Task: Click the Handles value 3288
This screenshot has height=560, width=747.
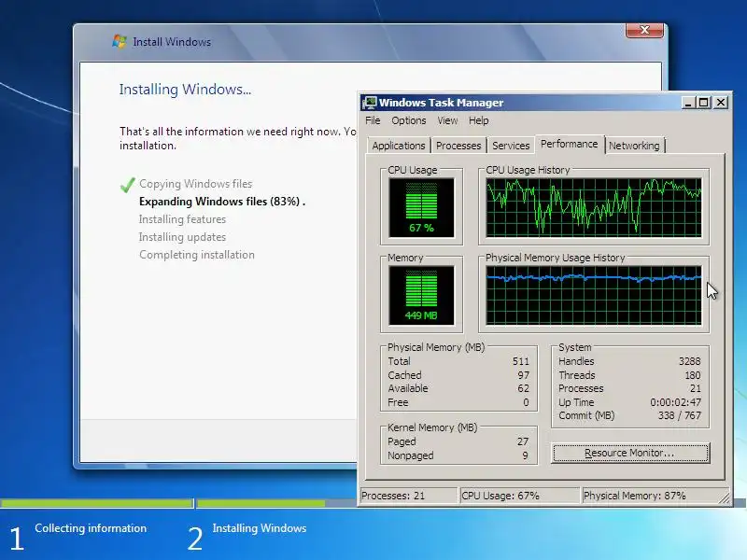Action: click(x=689, y=361)
